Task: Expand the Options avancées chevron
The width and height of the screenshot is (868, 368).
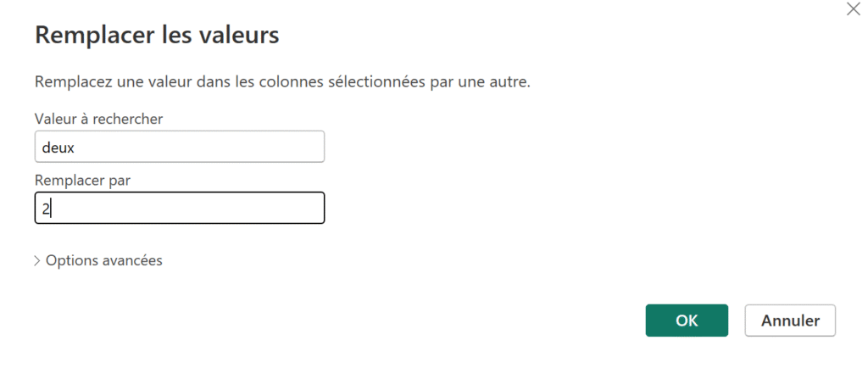Action: click(x=37, y=261)
